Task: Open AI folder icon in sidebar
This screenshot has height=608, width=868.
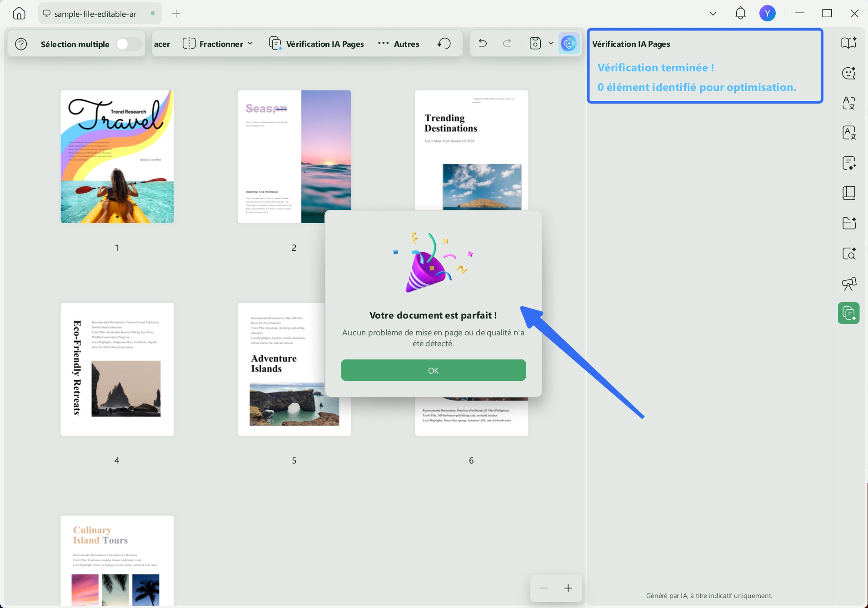Action: pos(849,223)
